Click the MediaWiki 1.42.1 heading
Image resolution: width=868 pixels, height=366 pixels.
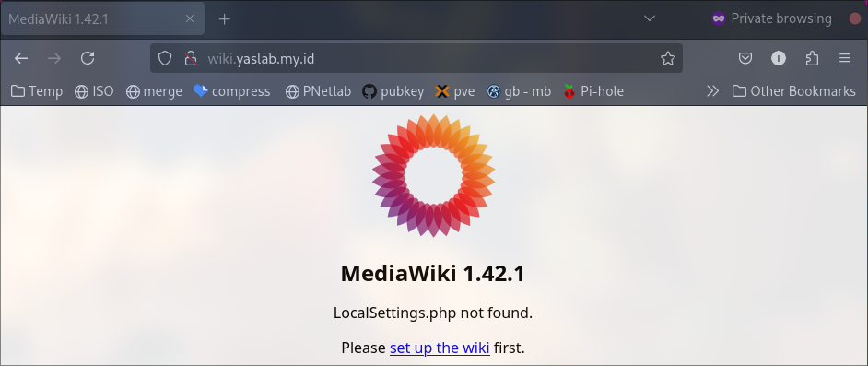coord(433,274)
